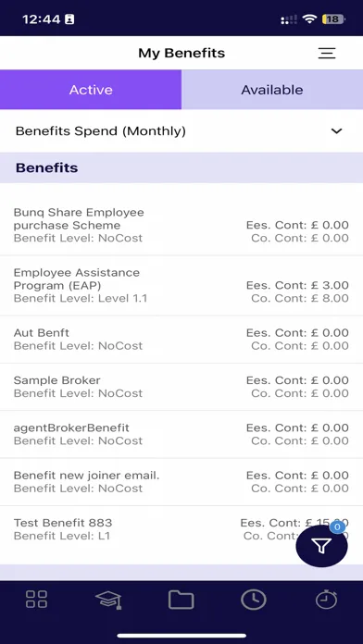Screen dimensions: 363x644
Task: Open the folder documents icon
Action: (181, 600)
